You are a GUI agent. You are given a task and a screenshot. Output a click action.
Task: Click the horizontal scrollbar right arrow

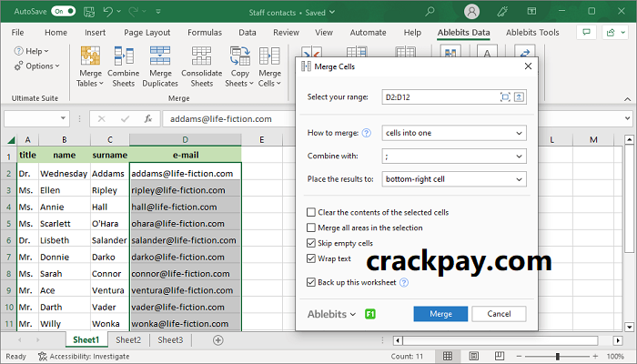(x=618, y=340)
